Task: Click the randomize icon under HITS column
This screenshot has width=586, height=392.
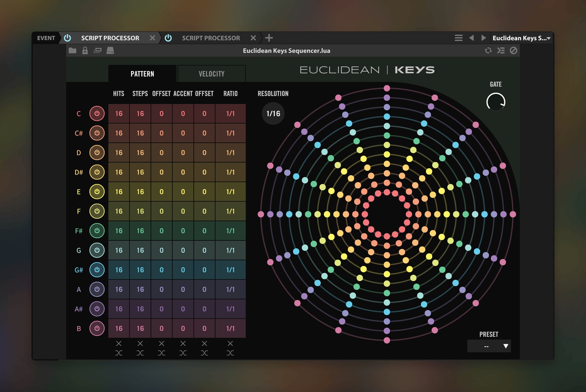Action: tap(119, 353)
